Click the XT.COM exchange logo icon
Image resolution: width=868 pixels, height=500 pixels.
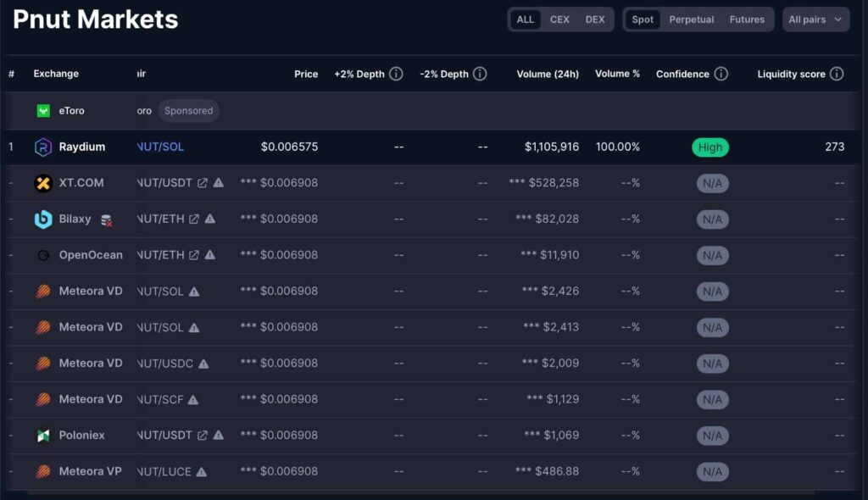43,183
